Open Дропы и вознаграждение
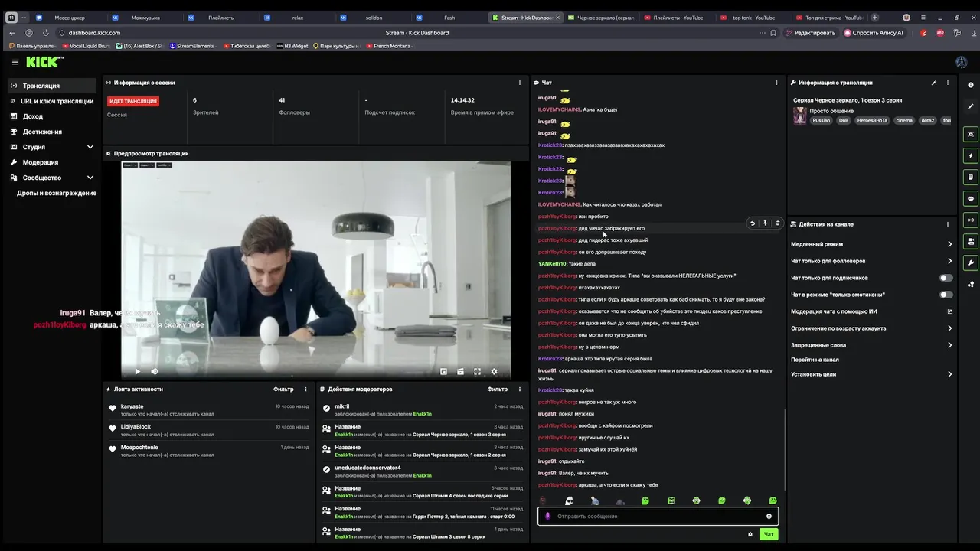 click(57, 193)
